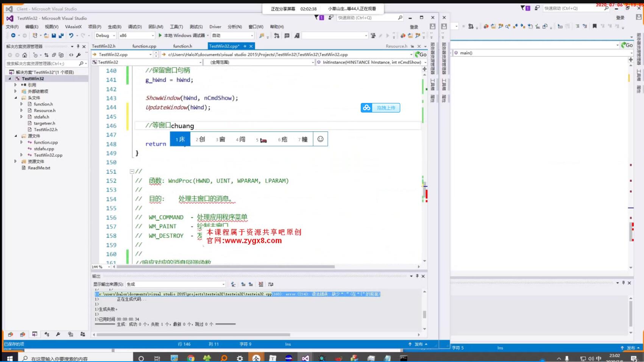Open the 文件(F) menu
The image size is (644, 362).
click(12, 27)
